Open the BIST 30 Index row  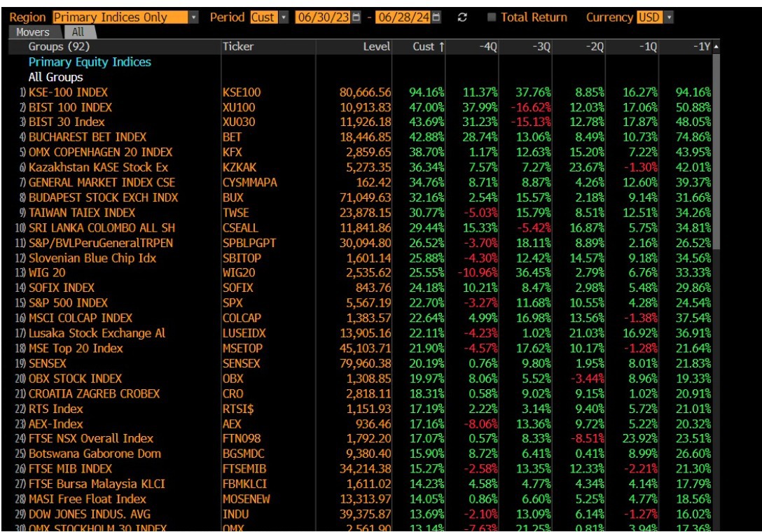click(360, 122)
